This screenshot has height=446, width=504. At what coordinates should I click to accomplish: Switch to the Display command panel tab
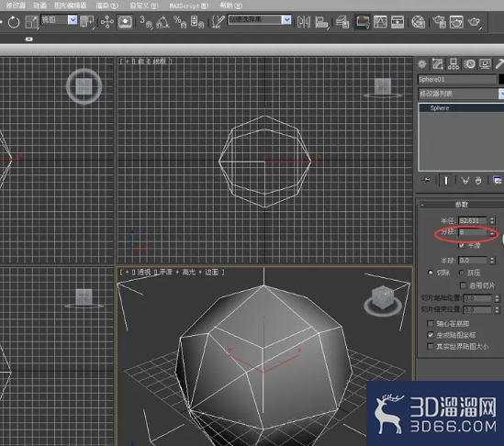click(485, 64)
